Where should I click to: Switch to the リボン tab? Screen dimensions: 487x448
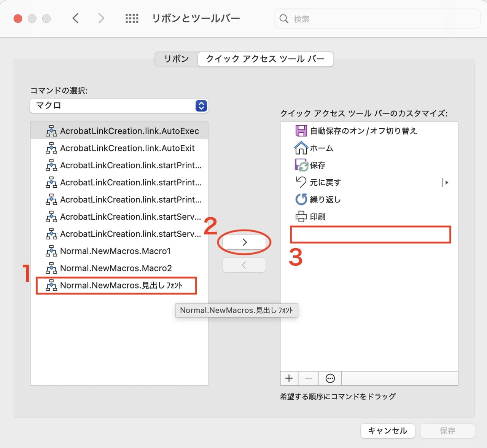[x=177, y=59]
